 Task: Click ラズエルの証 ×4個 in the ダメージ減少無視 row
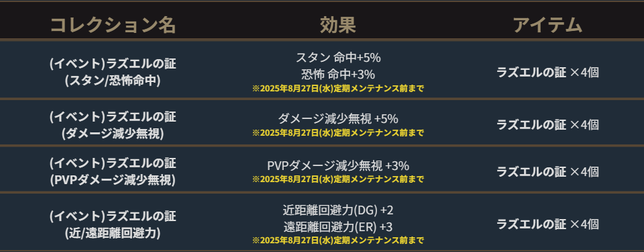(547, 124)
